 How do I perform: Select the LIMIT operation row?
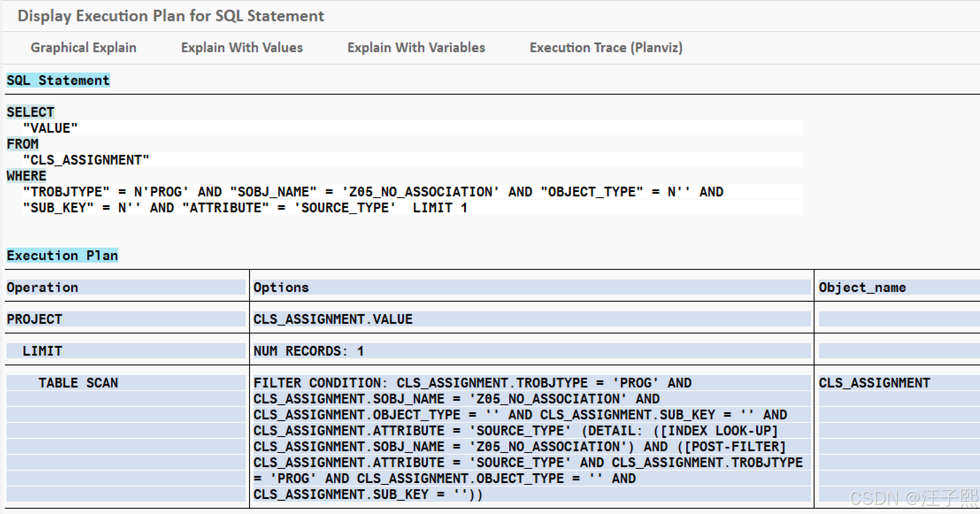pyautogui.click(x=42, y=351)
